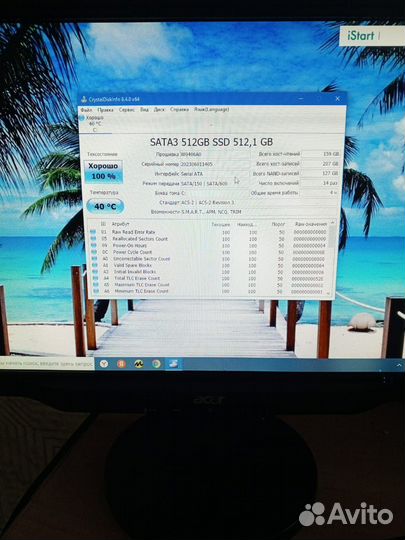This screenshot has height=540, width=405.
Task: Open the Сервис menu
Action: coord(127,110)
